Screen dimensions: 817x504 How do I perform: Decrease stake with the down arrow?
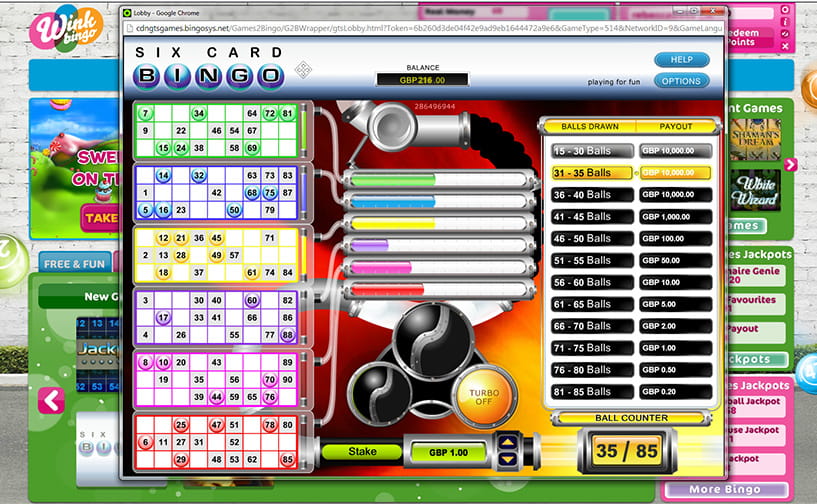pos(507,459)
